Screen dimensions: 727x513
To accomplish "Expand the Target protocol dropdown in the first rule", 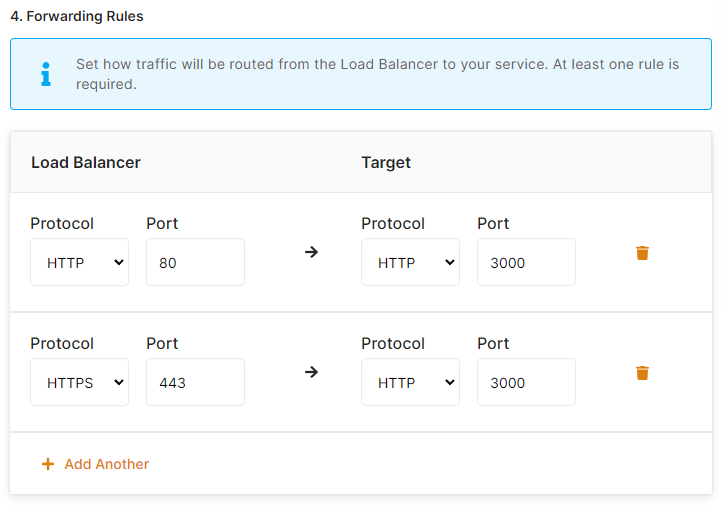I will click(x=410, y=262).
